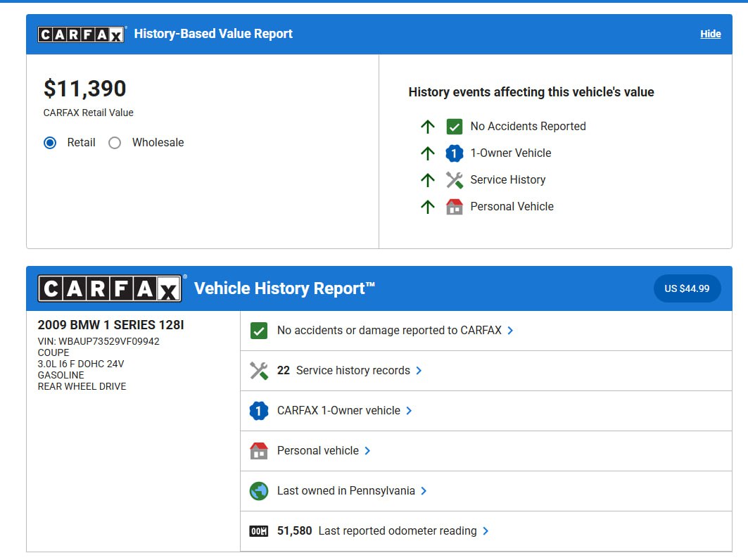The height and width of the screenshot is (560, 748).
Task: Click green checkmark icon beside No Accidents Reported
Action: 454,127
